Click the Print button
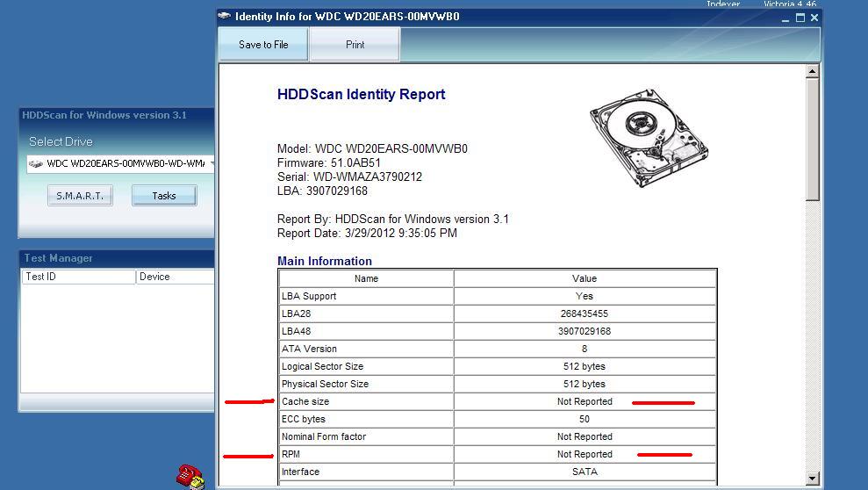 (x=355, y=44)
